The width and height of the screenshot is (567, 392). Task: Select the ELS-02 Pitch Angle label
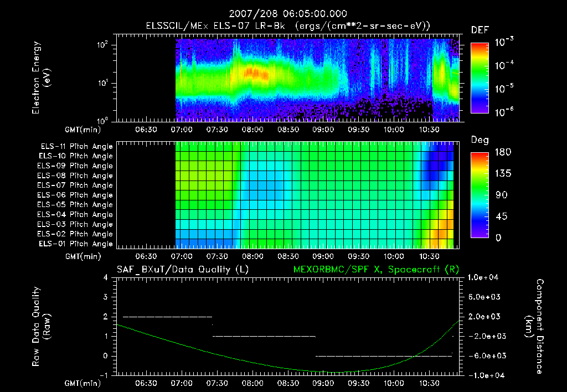75,234
